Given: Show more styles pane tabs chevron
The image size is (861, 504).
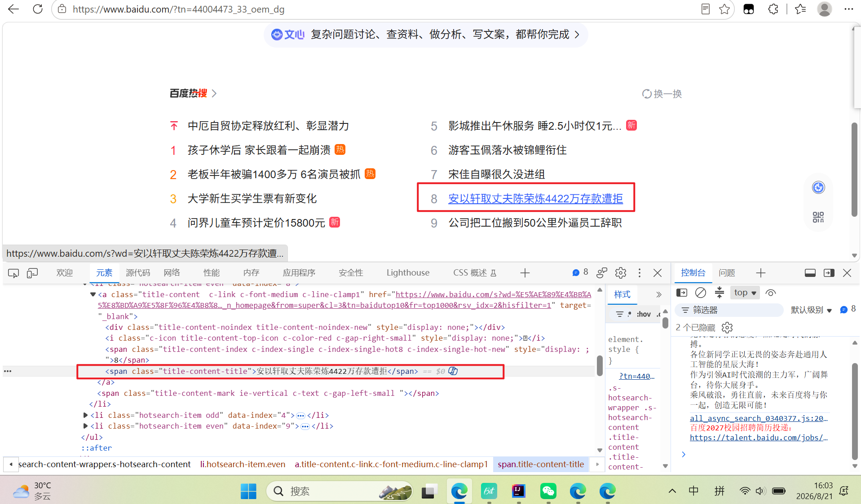Looking at the screenshot, I should (x=659, y=295).
